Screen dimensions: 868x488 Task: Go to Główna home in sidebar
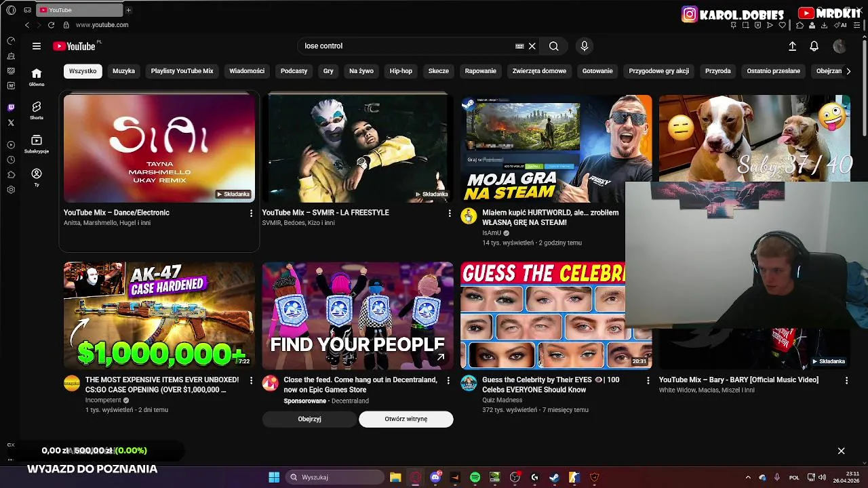[37, 77]
